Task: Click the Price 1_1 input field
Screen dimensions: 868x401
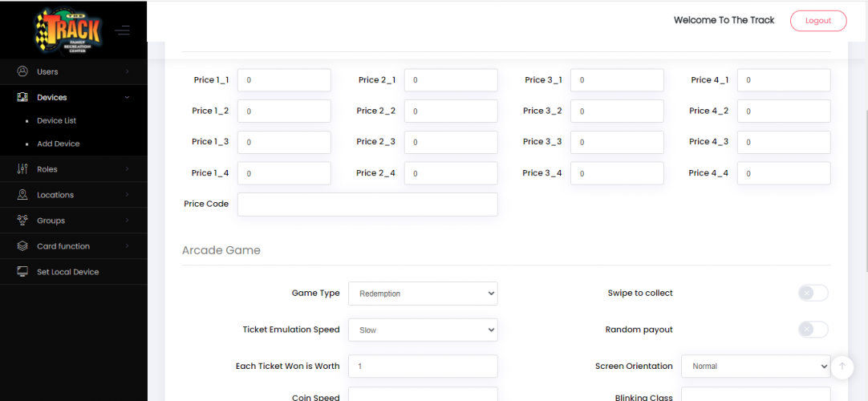Action: pyautogui.click(x=284, y=80)
